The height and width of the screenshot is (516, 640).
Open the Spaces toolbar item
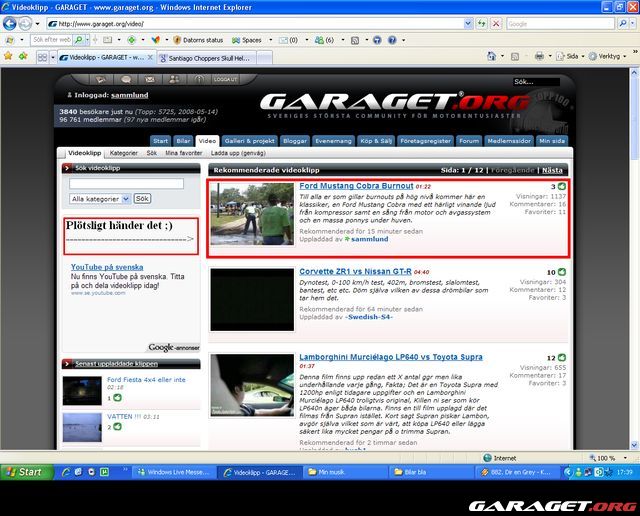(247, 40)
